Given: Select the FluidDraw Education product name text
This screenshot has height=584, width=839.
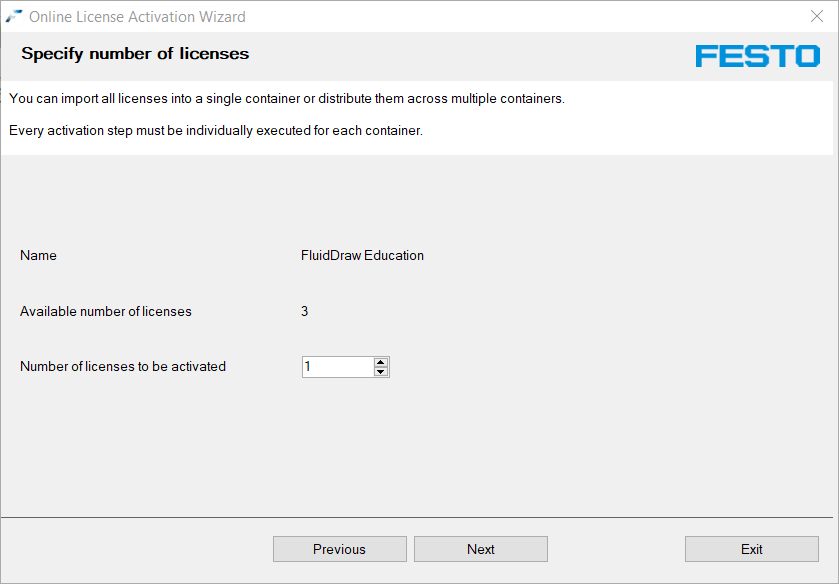Looking at the screenshot, I should click(x=362, y=255).
